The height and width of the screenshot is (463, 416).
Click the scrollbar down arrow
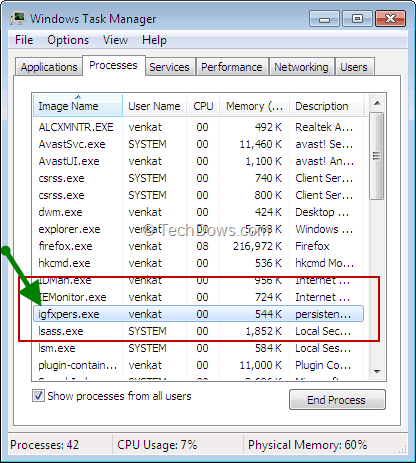[x=377, y=371]
